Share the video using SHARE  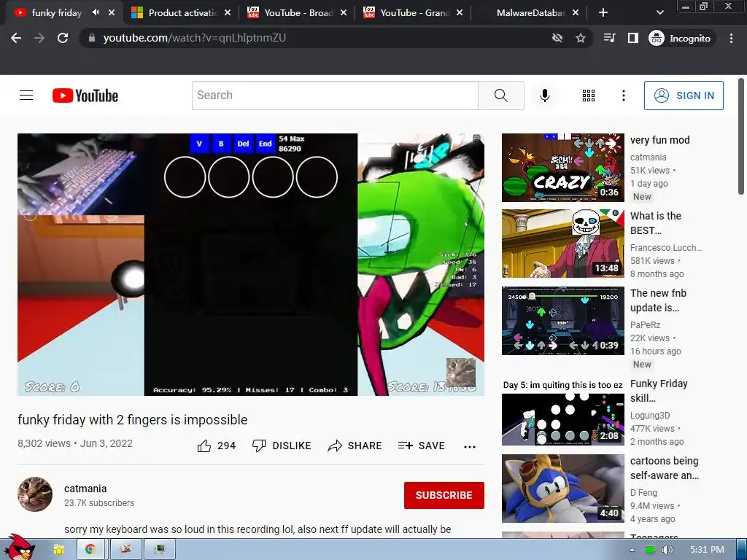[x=355, y=446]
